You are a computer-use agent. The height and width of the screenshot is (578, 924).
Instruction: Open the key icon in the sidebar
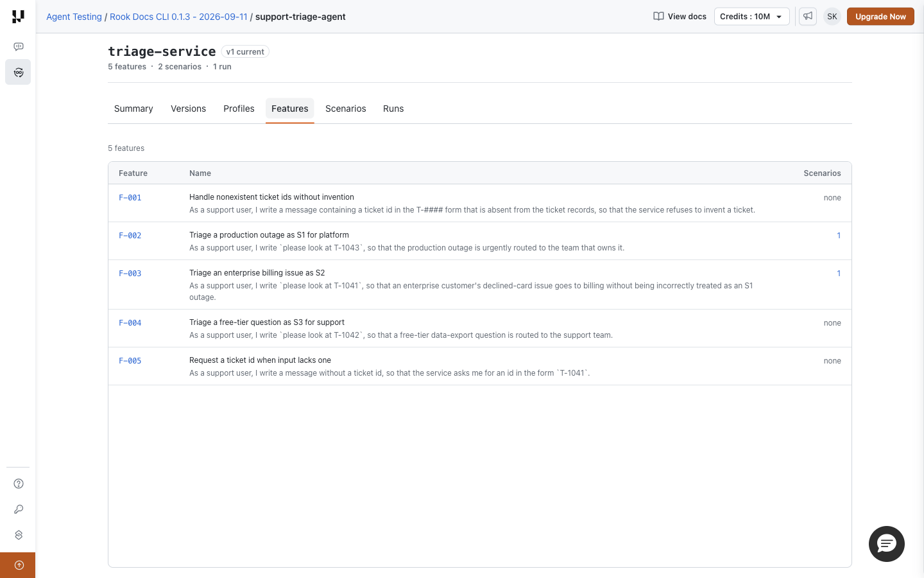[x=19, y=509]
